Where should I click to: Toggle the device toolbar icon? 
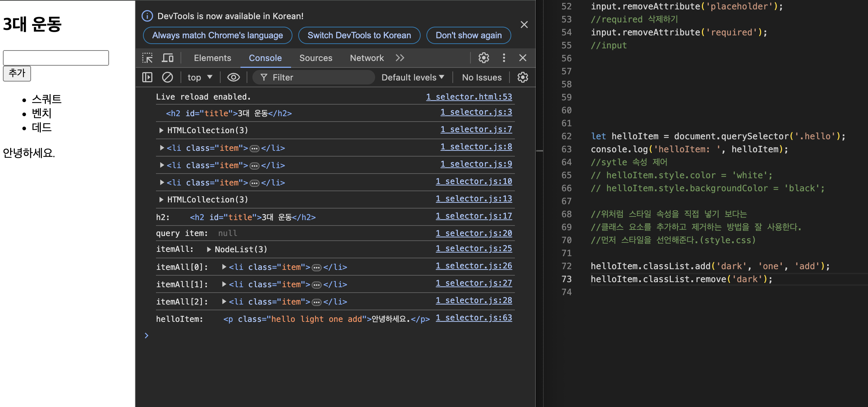pyautogui.click(x=168, y=58)
